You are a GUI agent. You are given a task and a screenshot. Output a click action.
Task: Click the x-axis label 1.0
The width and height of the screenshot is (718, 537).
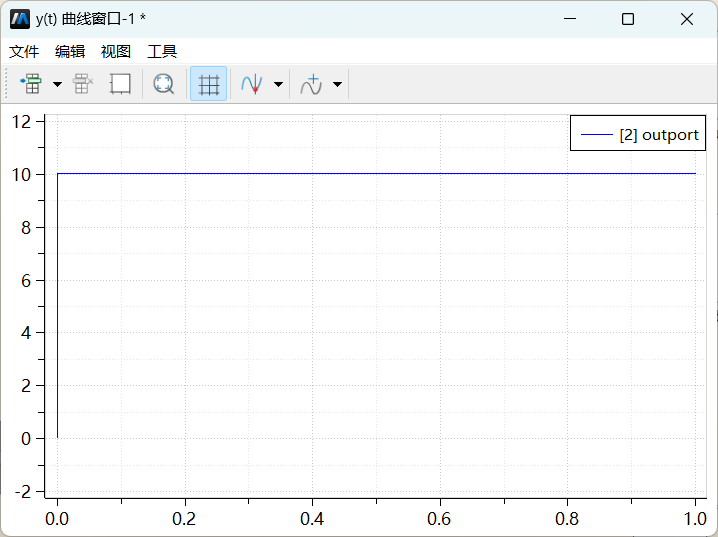[695, 519]
